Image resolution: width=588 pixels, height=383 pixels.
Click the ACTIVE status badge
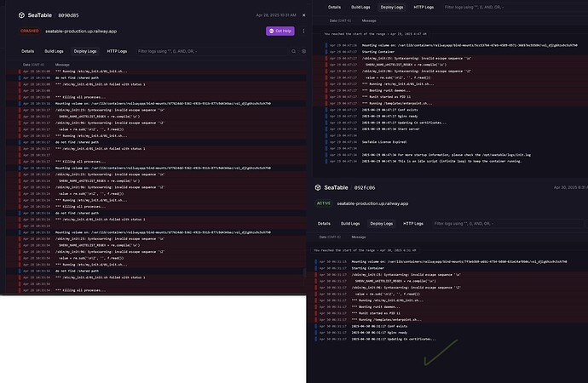pyautogui.click(x=324, y=203)
